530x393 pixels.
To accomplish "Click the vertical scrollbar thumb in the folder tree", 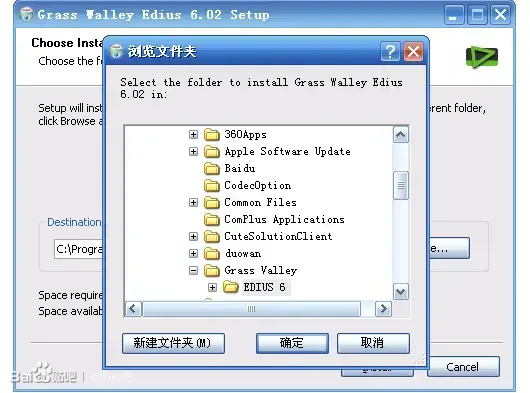I will [x=401, y=185].
